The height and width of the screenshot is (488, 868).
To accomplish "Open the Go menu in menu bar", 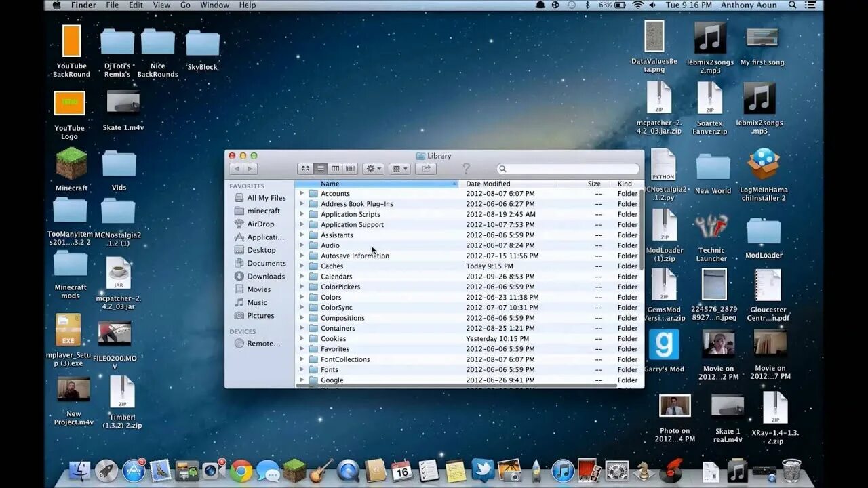I will 185,5.
